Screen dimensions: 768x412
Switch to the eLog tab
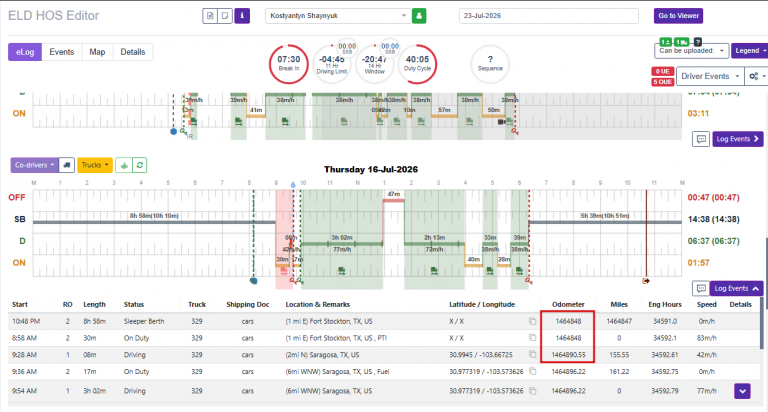coord(25,52)
